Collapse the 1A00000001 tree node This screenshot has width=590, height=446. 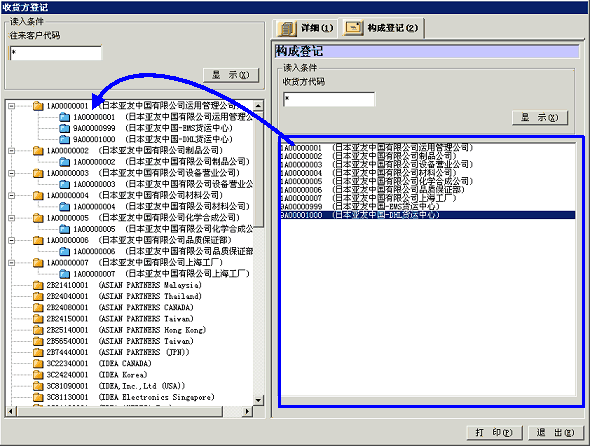12,106
